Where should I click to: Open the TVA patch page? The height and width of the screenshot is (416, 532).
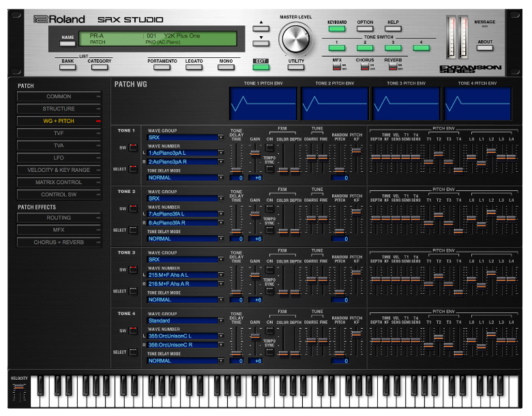[59, 145]
